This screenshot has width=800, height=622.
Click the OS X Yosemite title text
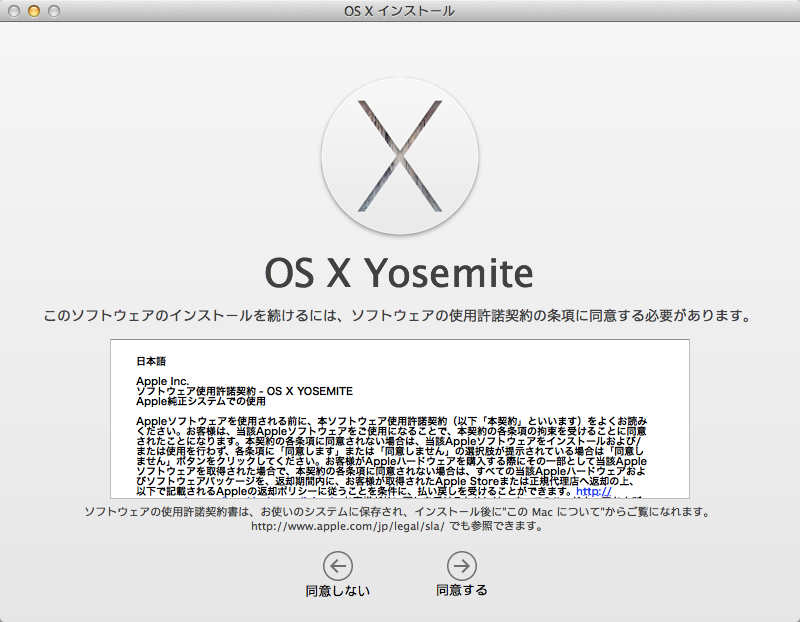[x=399, y=272]
